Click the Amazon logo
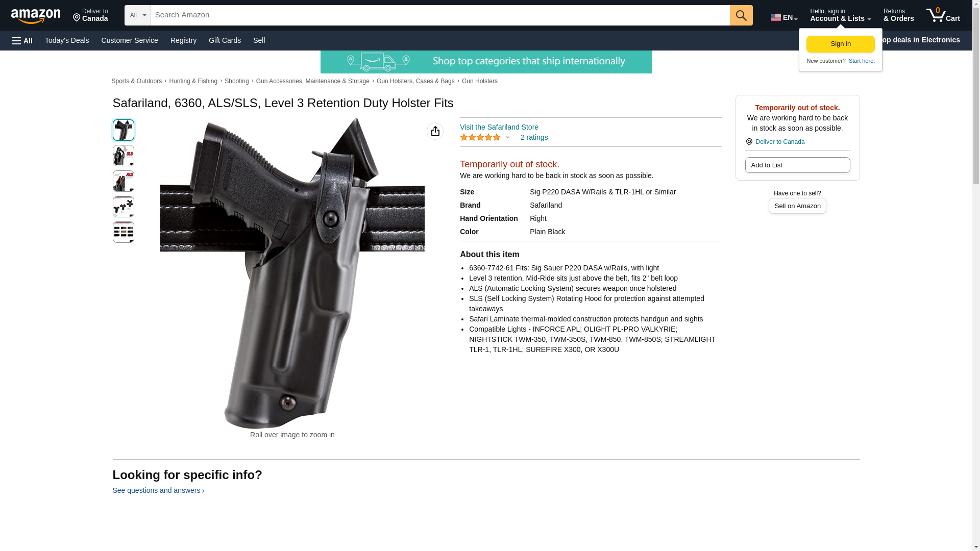This screenshot has width=980, height=551. tap(36, 16)
